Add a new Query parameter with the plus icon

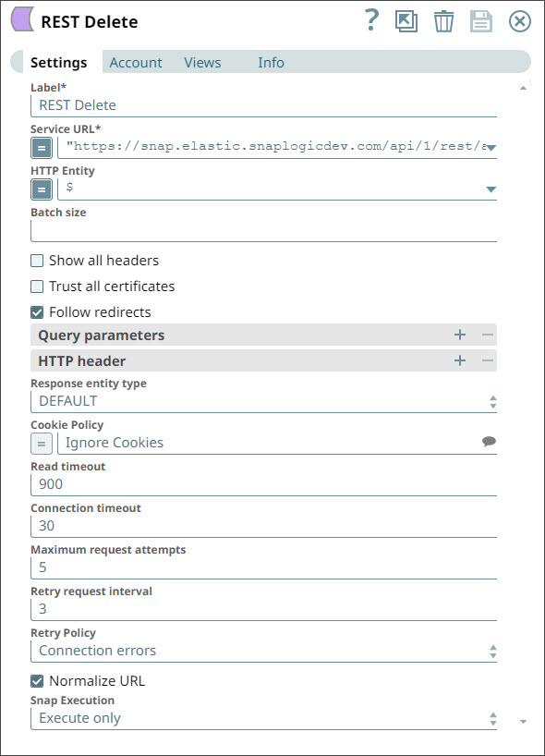click(x=459, y=335)
